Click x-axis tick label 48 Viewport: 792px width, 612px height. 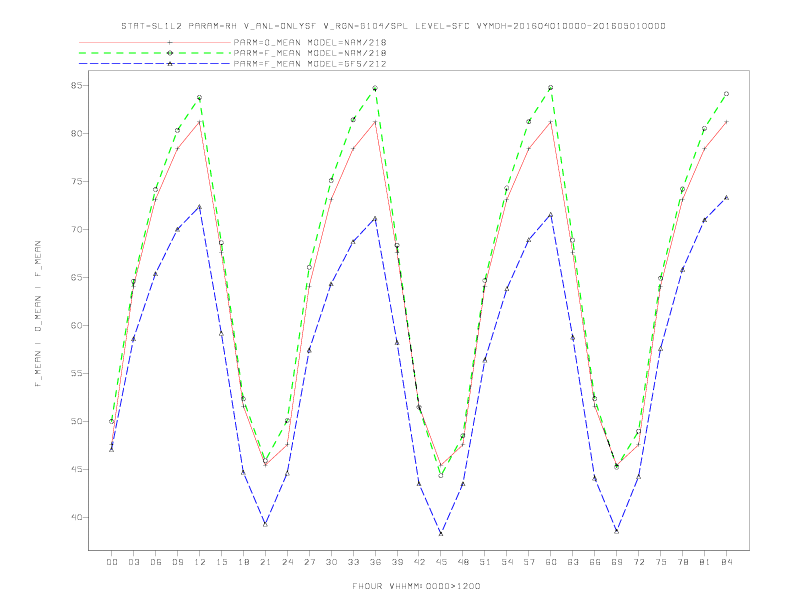coord(463,562)
